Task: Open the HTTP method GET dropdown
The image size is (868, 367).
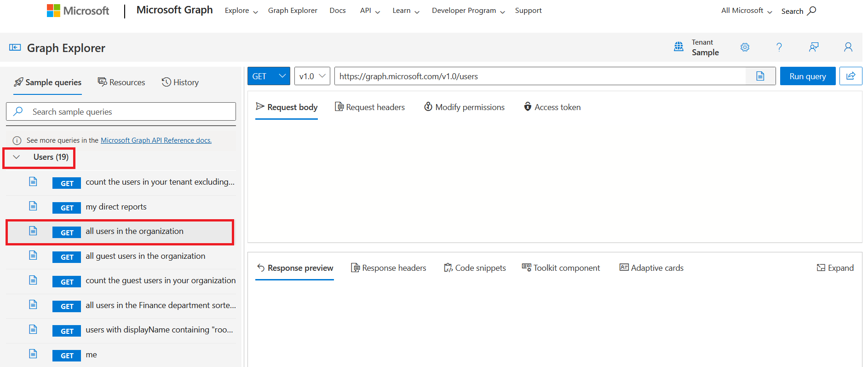Action: click(x=269, y=76)
